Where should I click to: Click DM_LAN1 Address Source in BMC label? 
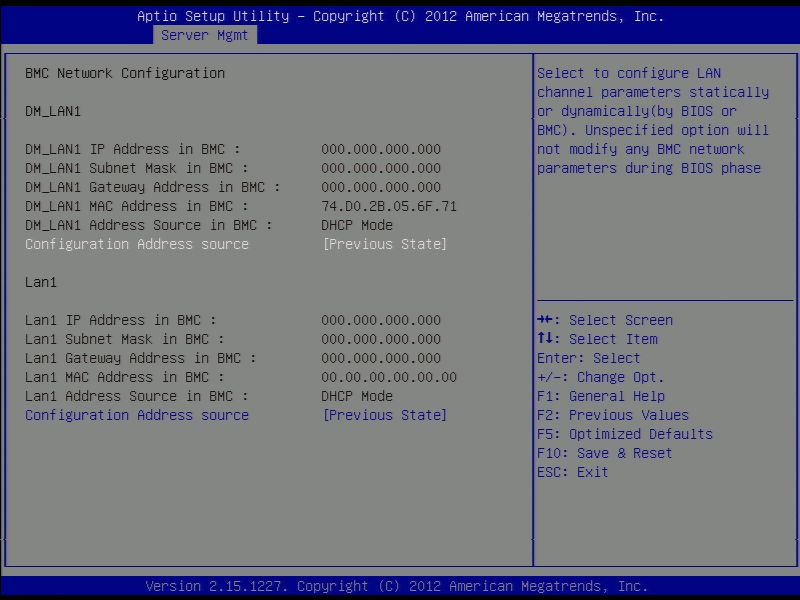pos(148,226)
